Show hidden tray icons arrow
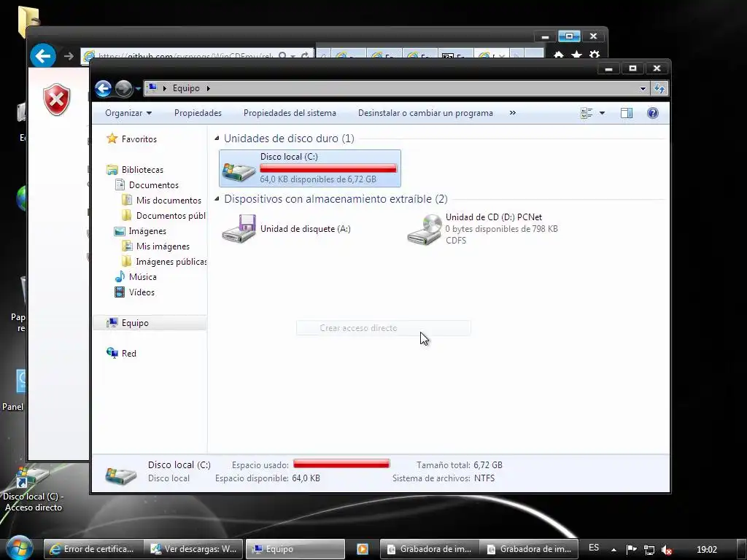 pyautogui.click(x=614, y=550)
